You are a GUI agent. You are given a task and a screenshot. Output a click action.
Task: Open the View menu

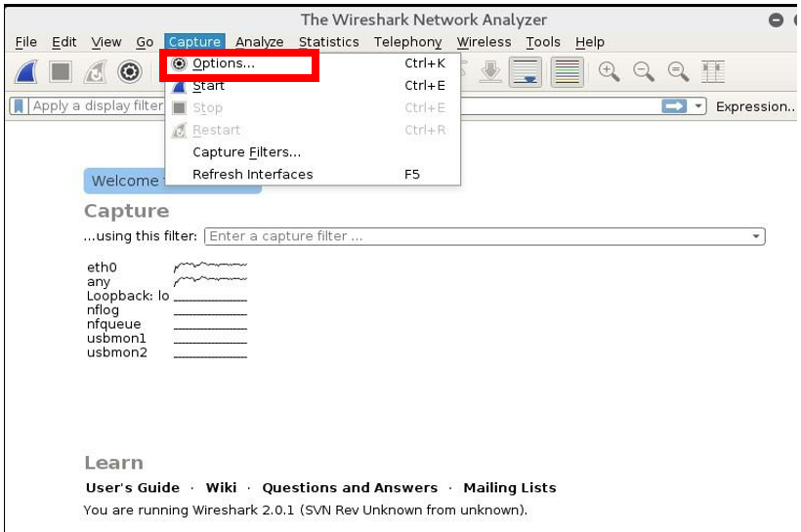pyautogui.click(x=106, y=42)
